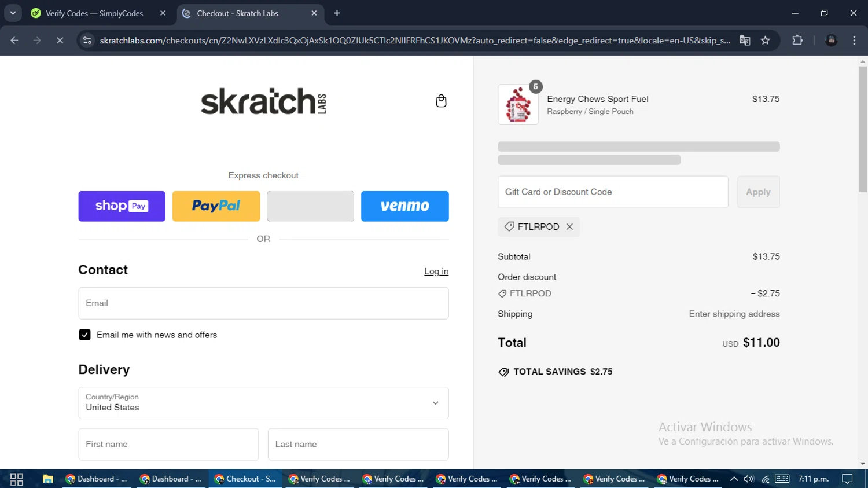Close the Verify Codes SimplyCodes tab
Image resolution: width=868 pixels, height=488 pixels.
(163, 13)
